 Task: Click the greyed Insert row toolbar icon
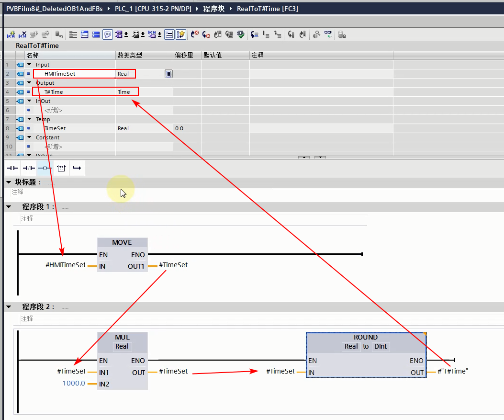pyautogui.click(x=34, y=34)
